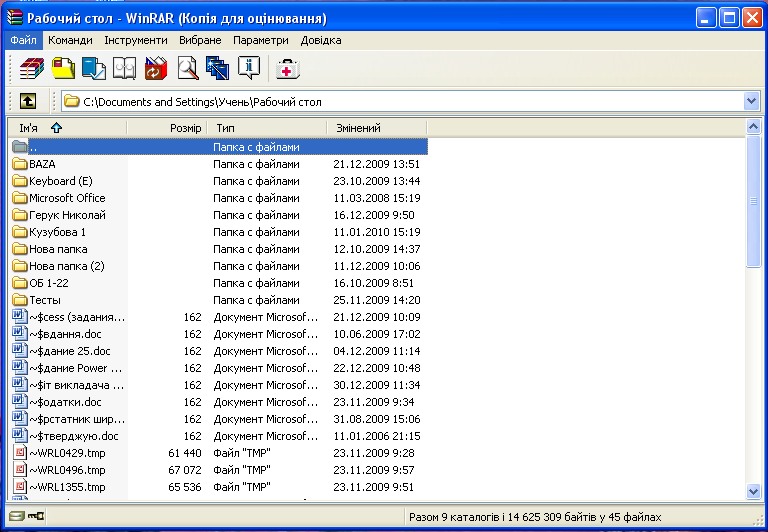Select the file name ~$одатки.doc
Screen dimensions: 768x532
[65, 402]
